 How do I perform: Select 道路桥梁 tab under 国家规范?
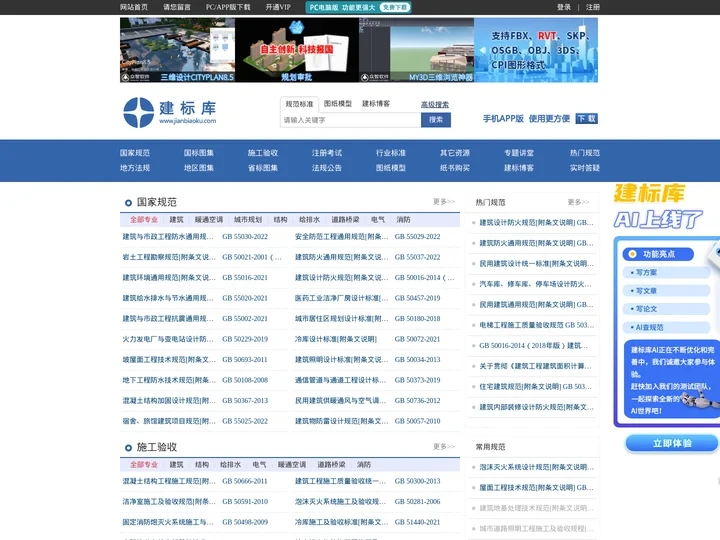pos(345,220)
